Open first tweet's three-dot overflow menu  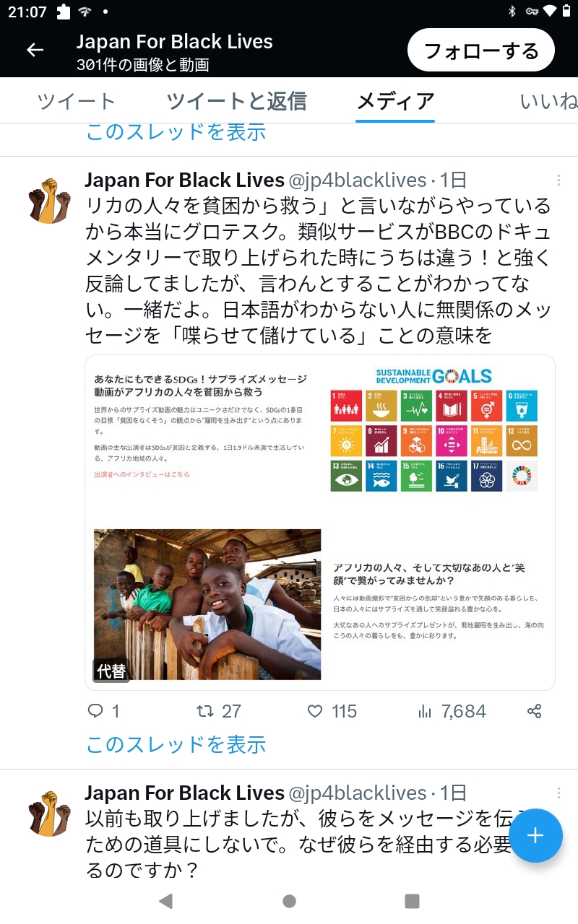pyautogui.click(x=558, y=180)
